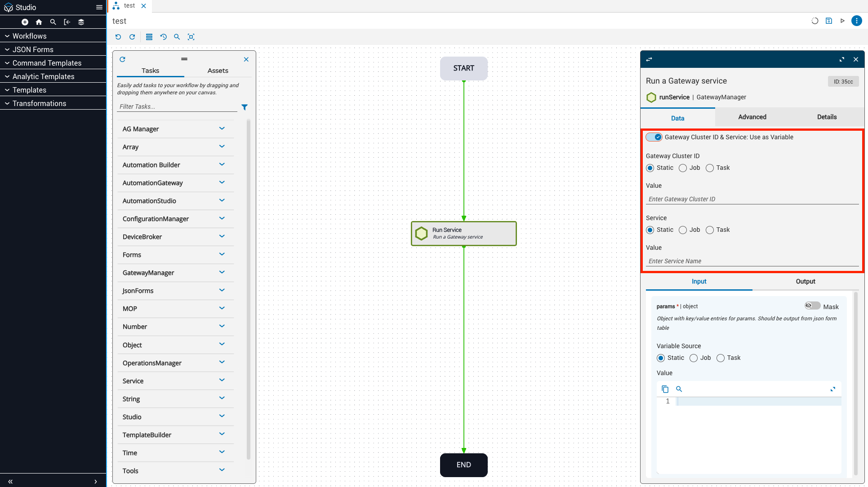Viewport: 868px width, 487px height.
Task: Switch to the Advanced tab
Action: [752, 117]
